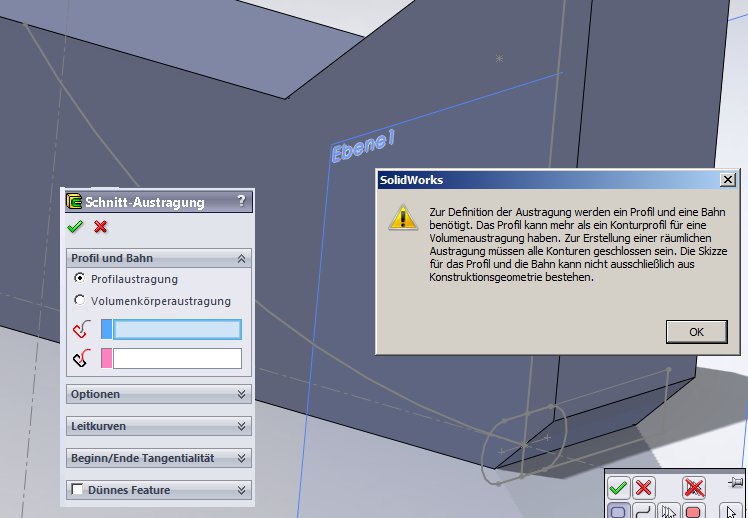Cancel the Schnitt-Austragung with red X
Viewport: 748px width, 518px height.
[100, 226]
